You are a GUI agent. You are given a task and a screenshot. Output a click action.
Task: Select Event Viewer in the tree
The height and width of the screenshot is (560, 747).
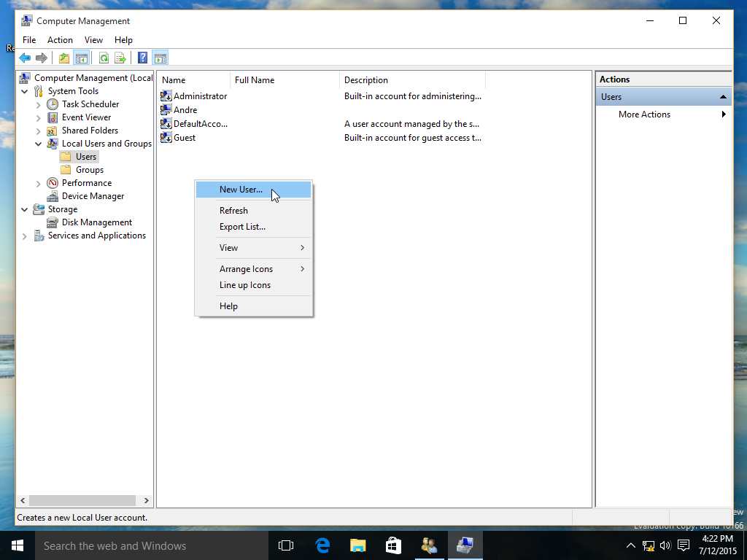pyautogui.click(x=86, y=117)
